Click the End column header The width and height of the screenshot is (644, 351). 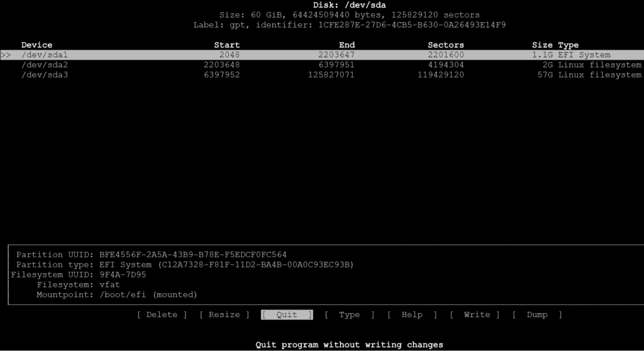point(347,45)
